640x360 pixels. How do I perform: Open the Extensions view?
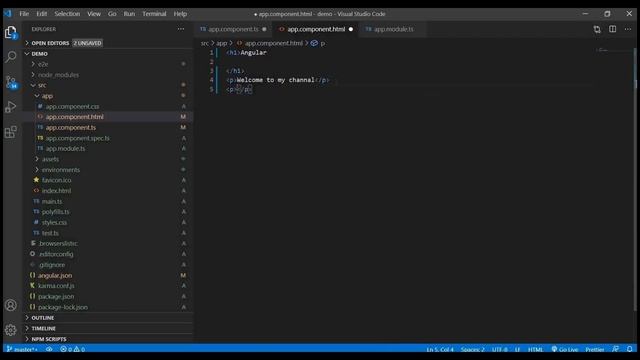pos(11,132)
